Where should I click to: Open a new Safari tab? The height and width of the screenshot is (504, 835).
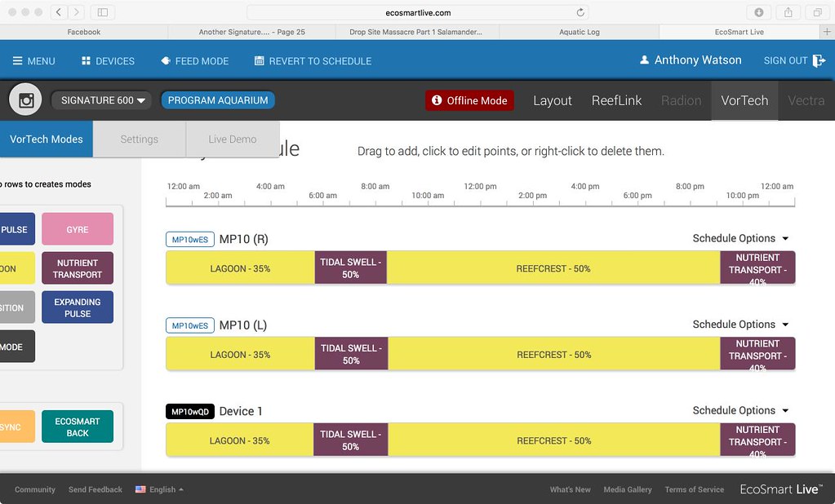[x=827, y=32]
